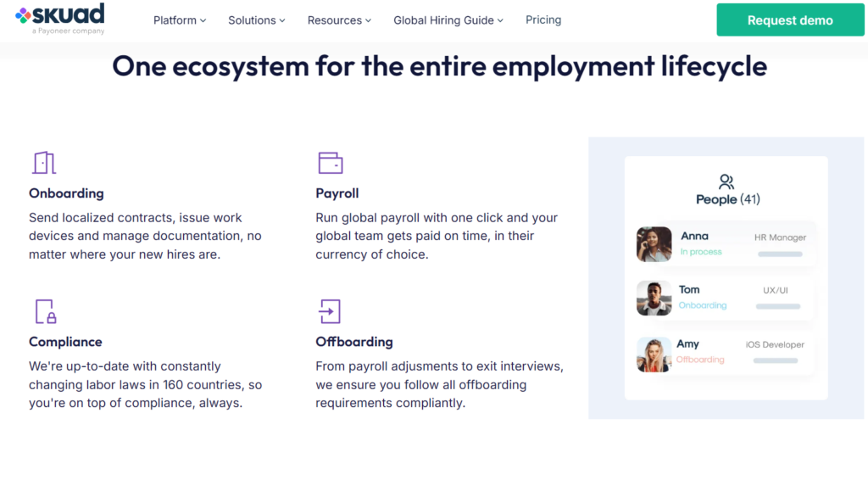Click the Offboarding exit arrow icon
The image size is (868, 480).
pyautogui.click(x=330, y=312)
